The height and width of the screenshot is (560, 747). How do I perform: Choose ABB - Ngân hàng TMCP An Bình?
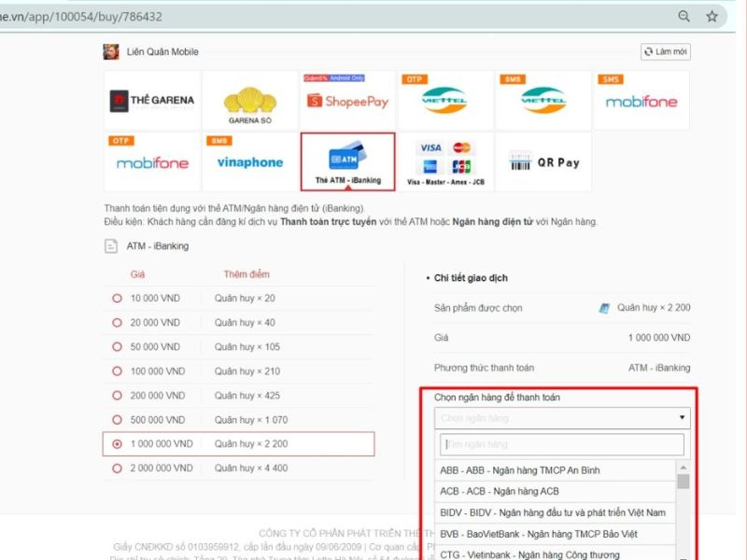click(x=556, y=470)
